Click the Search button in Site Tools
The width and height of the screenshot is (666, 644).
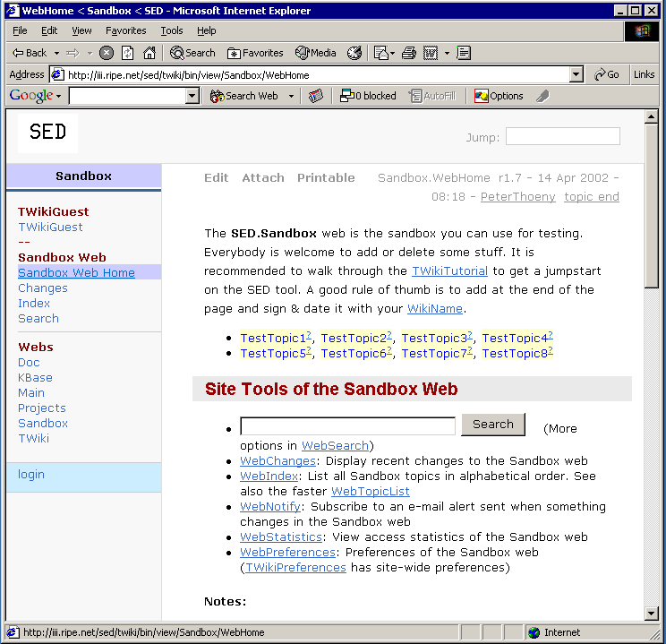click(x=492, y=425)
